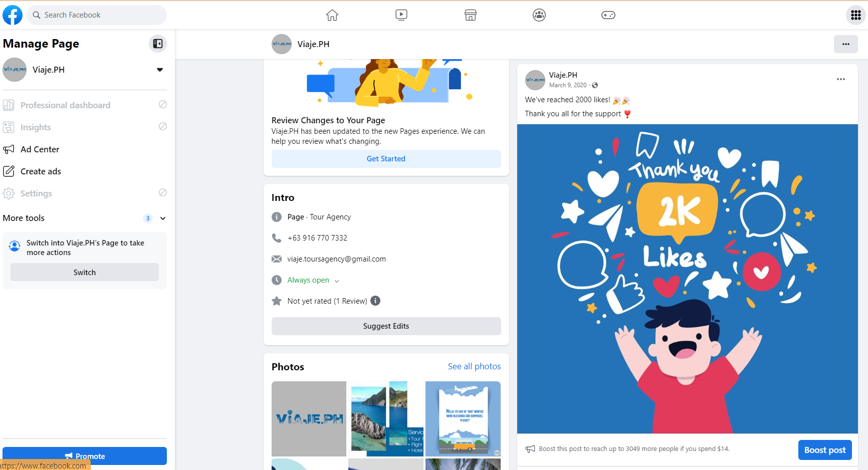Click the Get Started button
Screen dimensions: 868x470
coord(386,159)
